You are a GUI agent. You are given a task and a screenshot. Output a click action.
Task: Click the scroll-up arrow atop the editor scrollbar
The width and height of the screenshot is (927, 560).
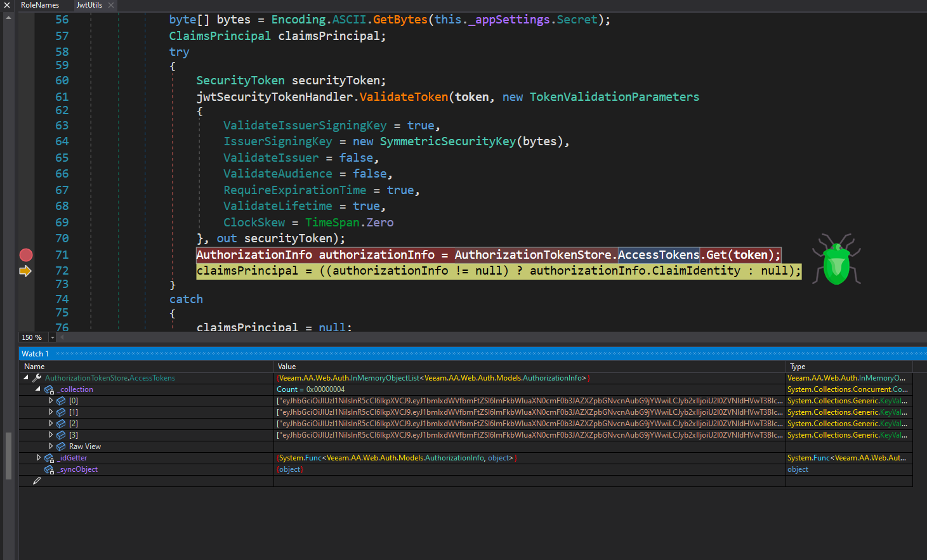click(x=8, y=17)
